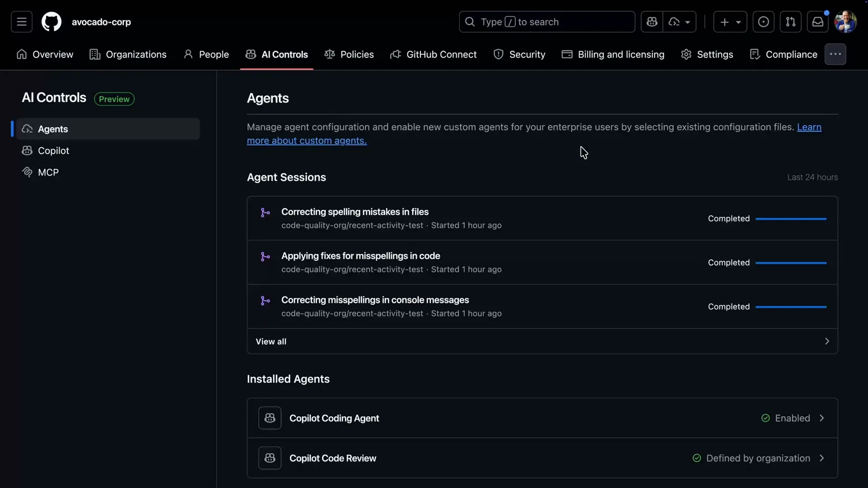868x488 pixels.
Task: Click branch icon for Correcting spelling mistakes session
Action: tap(265, 213)
